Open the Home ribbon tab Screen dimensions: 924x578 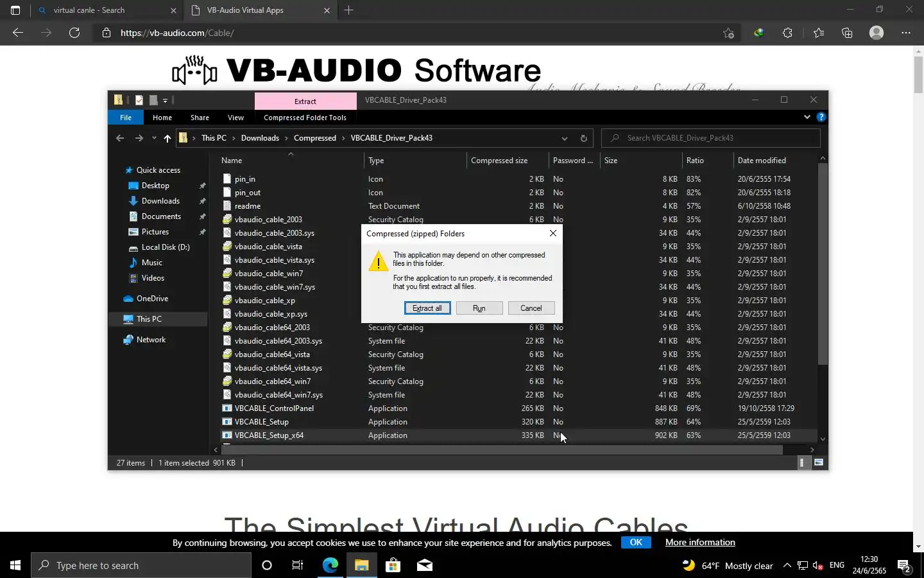pos(162,118)
